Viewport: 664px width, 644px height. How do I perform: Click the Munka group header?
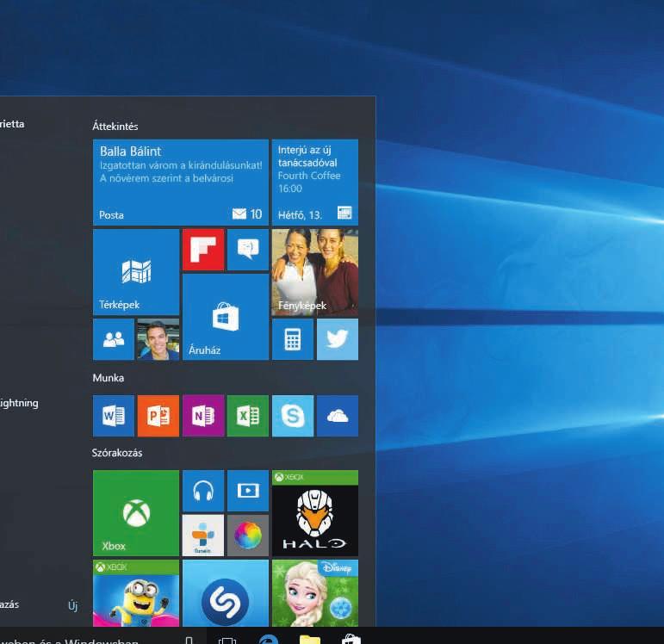pos(109,378)
